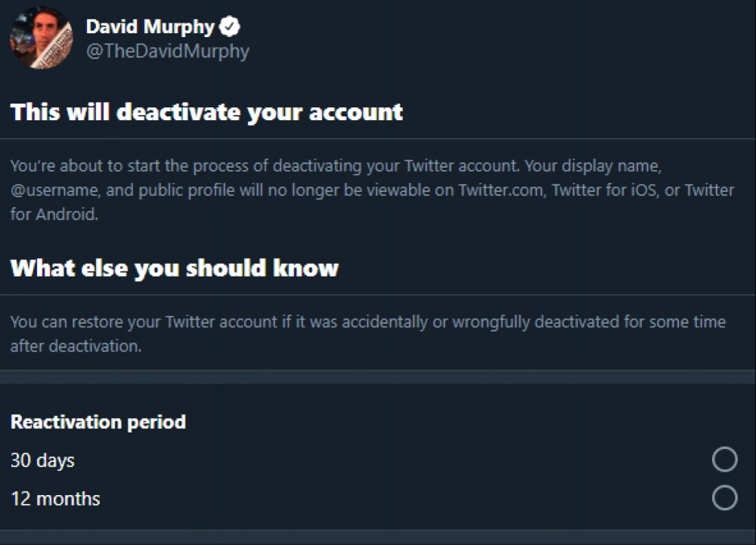
Task: Click the gray separator band above Reactivation period
Action: (378, 377)
